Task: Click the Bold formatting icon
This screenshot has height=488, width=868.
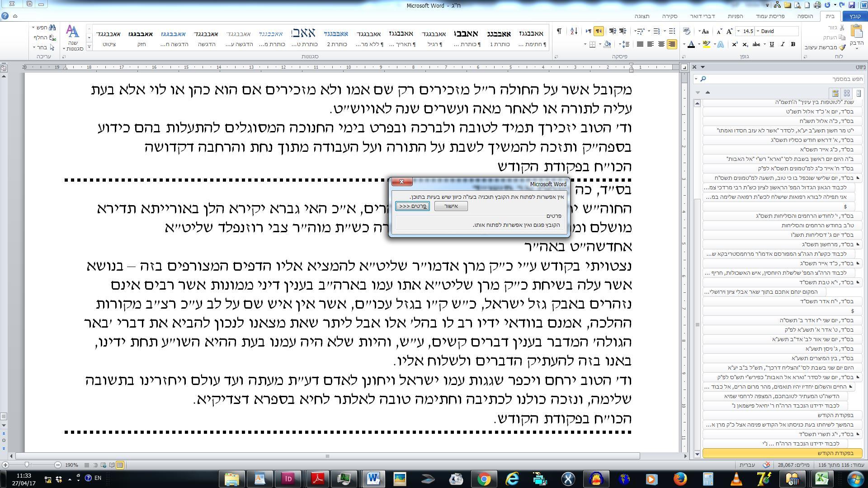Action: pyautogui.click(x=793, y=44)
